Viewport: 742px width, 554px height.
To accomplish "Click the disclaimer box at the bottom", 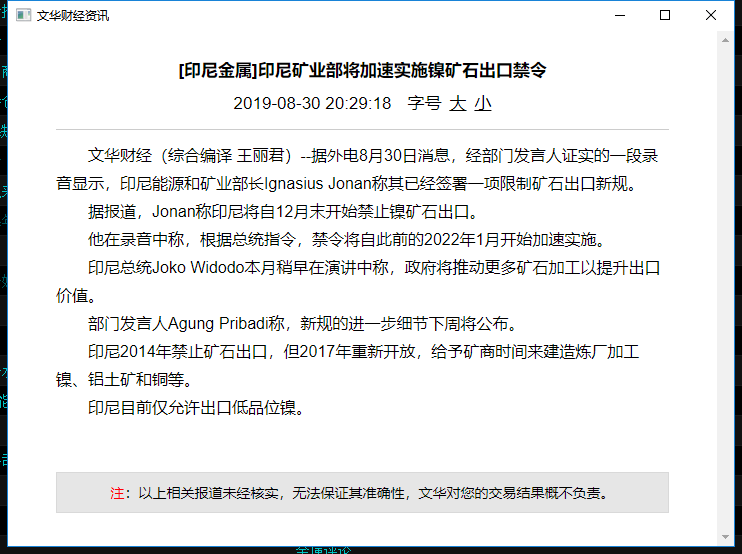I will [x=362, y=493].
